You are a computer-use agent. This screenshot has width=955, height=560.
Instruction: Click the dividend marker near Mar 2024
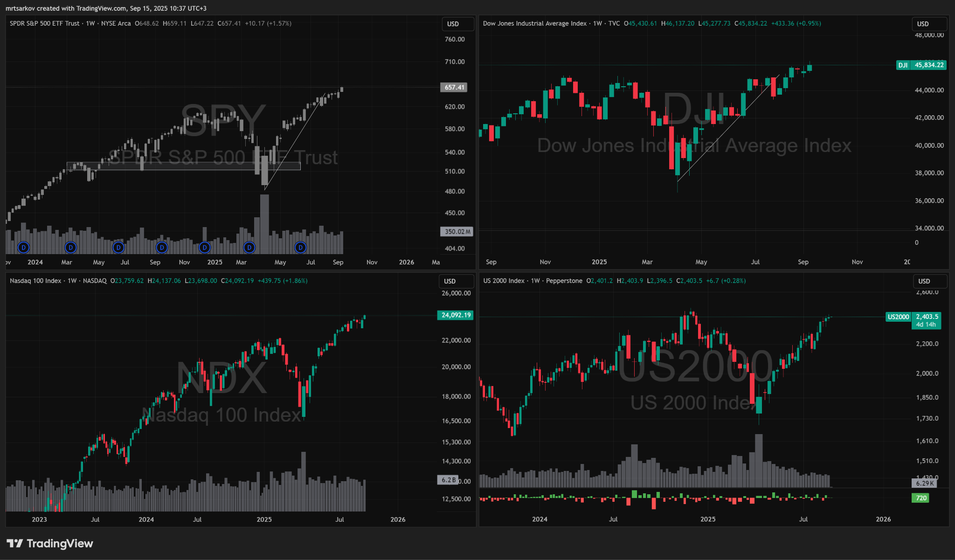point(70,248)
